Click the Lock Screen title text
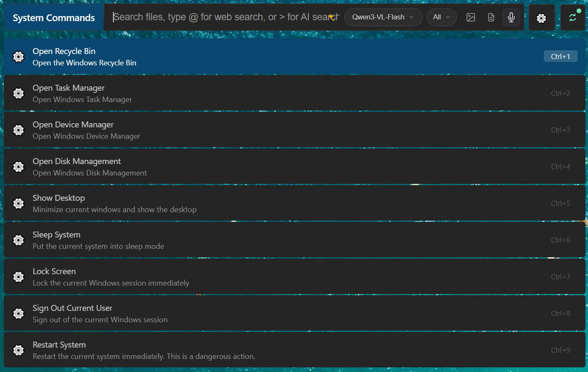 tap(54, 271)
